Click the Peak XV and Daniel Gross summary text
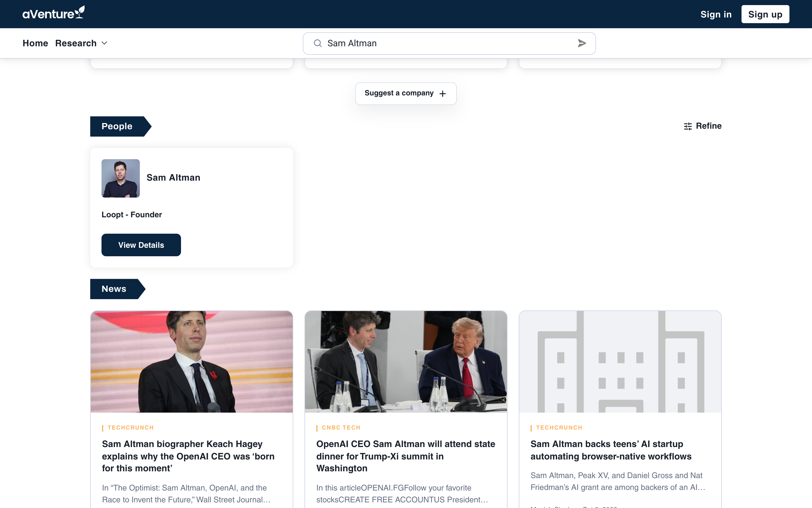The width and height of the screenshot is (812, 508). (618, 481)
